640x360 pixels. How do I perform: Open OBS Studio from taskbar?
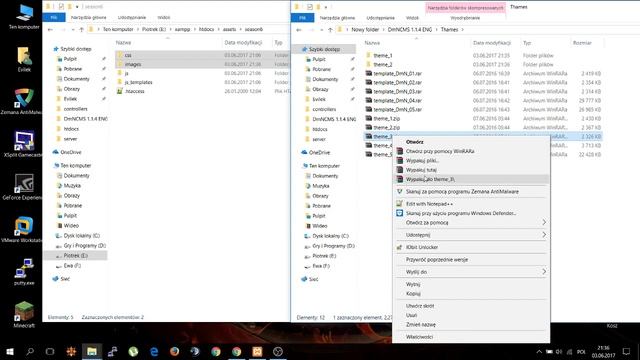coord(278,351)
